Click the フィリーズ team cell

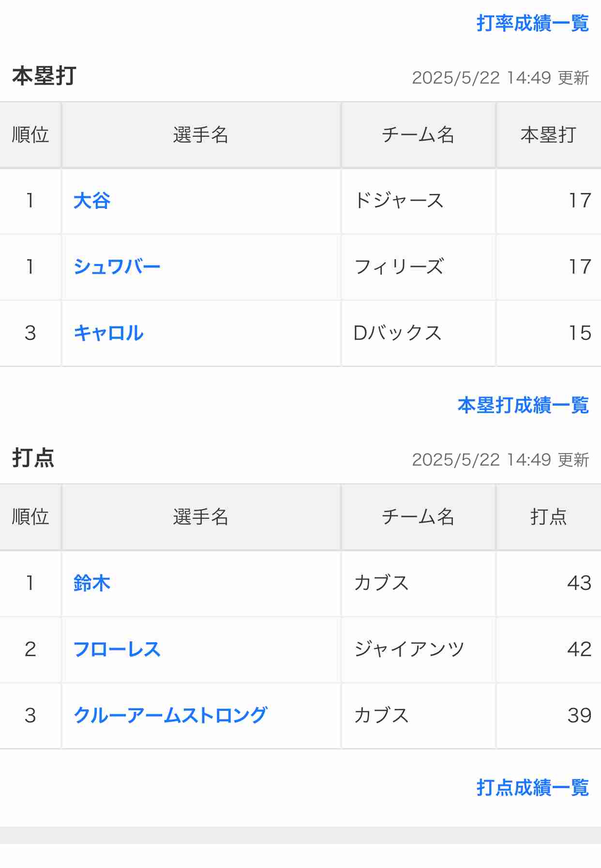pyautogui.click(x=418, y=266)
